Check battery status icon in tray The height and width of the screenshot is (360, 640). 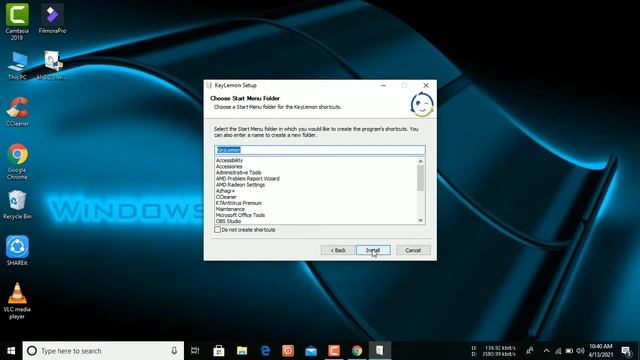pos(569,351)
